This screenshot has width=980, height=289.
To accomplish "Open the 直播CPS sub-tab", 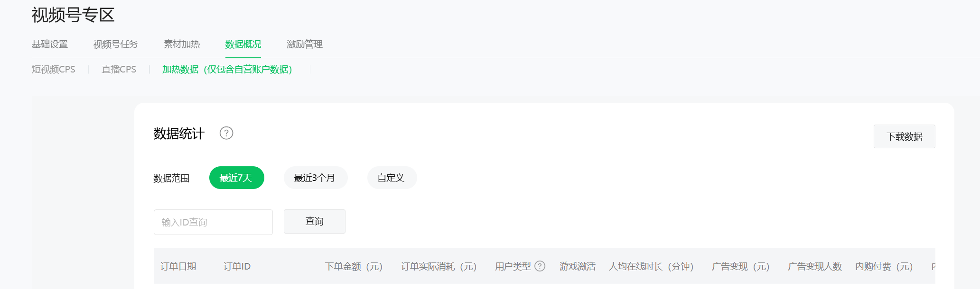I will [119, 69].
